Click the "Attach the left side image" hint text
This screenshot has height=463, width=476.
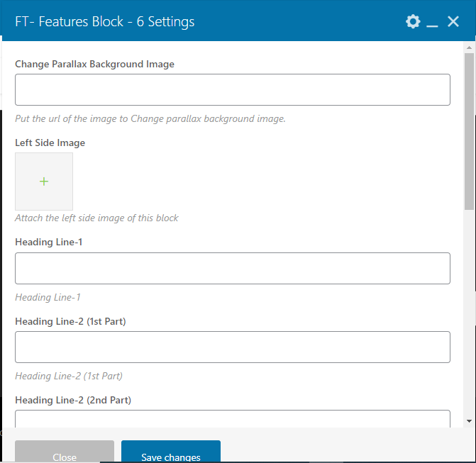[96, 218]
